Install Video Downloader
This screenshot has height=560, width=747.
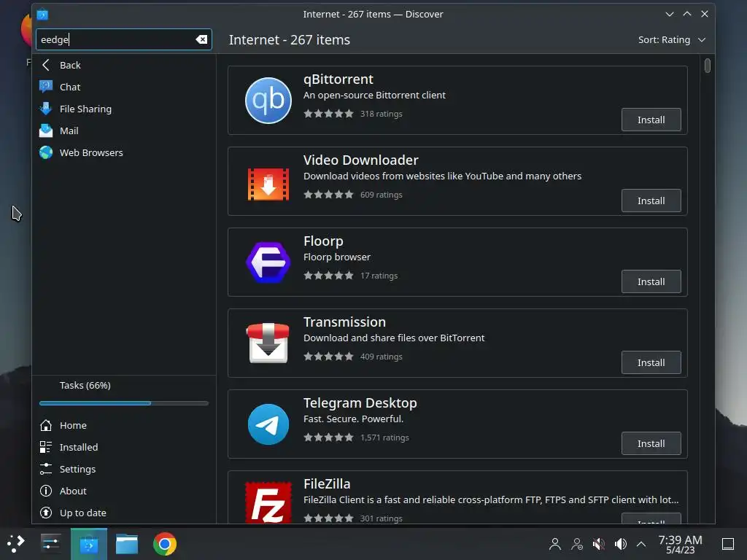(651, 201)
